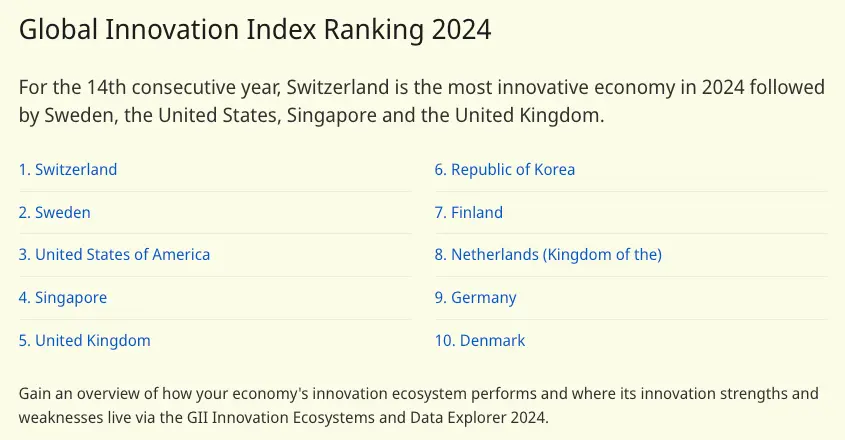Go to the United Kingdom ranking link
Viewport: 845px width, 440px height.
85,341
